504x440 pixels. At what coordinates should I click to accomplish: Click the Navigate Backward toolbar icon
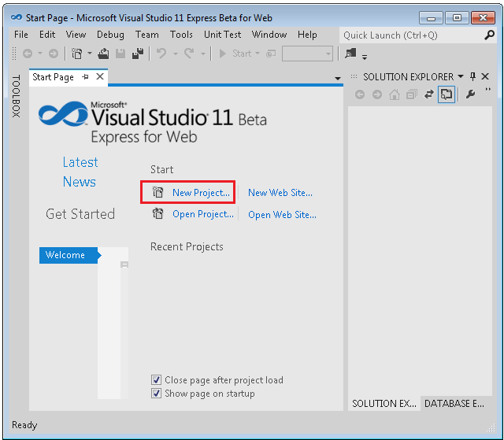point(28,54)
